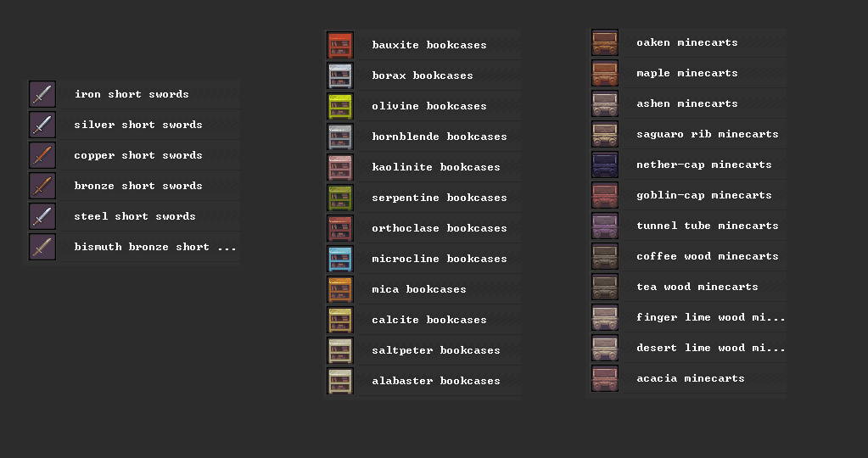Select the 'silver short swords' text row

(138, 125)
